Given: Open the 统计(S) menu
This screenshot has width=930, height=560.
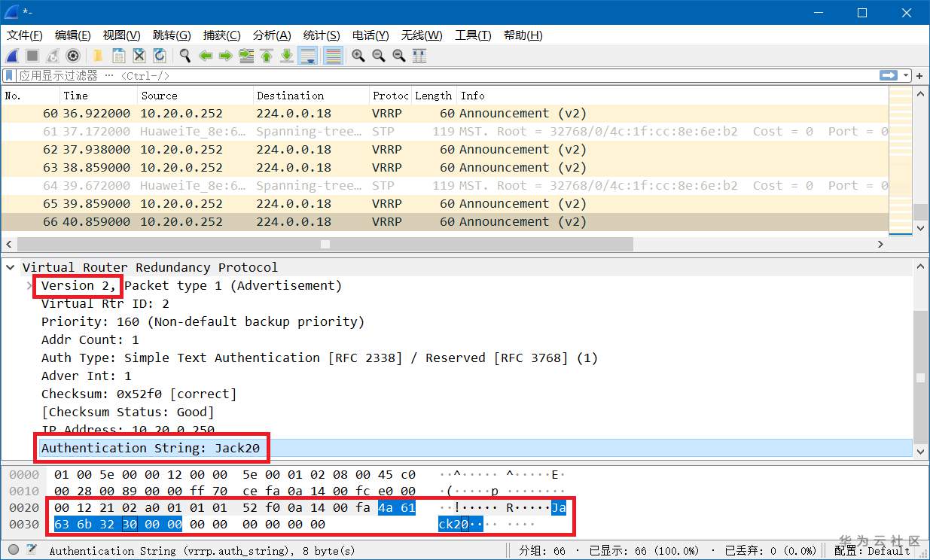Looking at the screenshot, I should pos(322,35).
